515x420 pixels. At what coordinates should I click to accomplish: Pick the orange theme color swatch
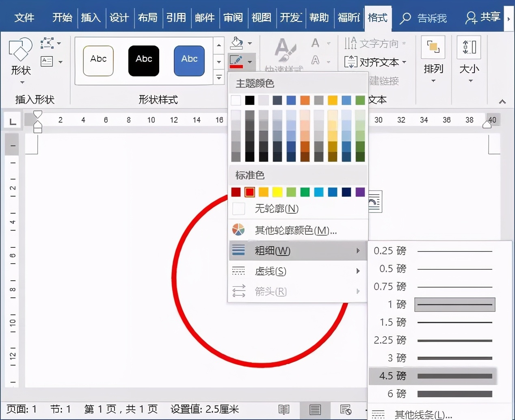(305, 100)
